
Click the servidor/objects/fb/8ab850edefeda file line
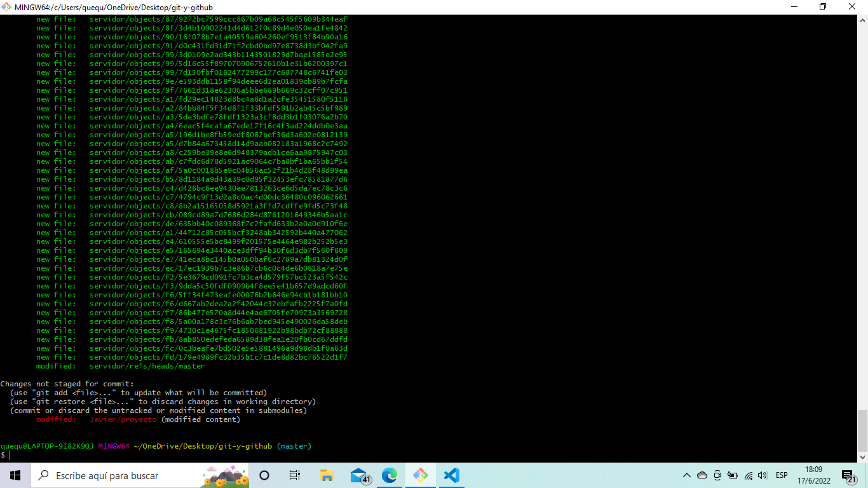(x=192, y=339)
